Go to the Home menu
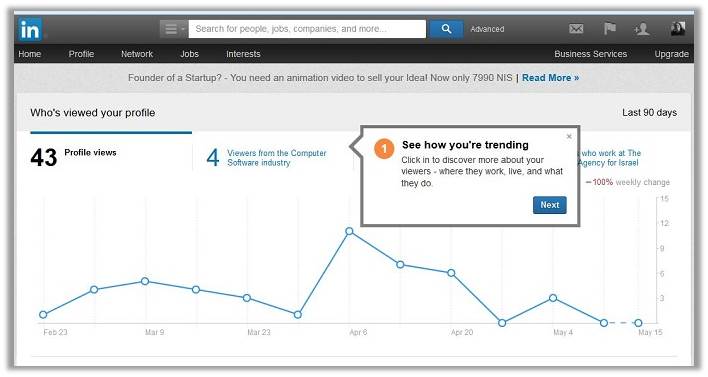 click(30, 54)
